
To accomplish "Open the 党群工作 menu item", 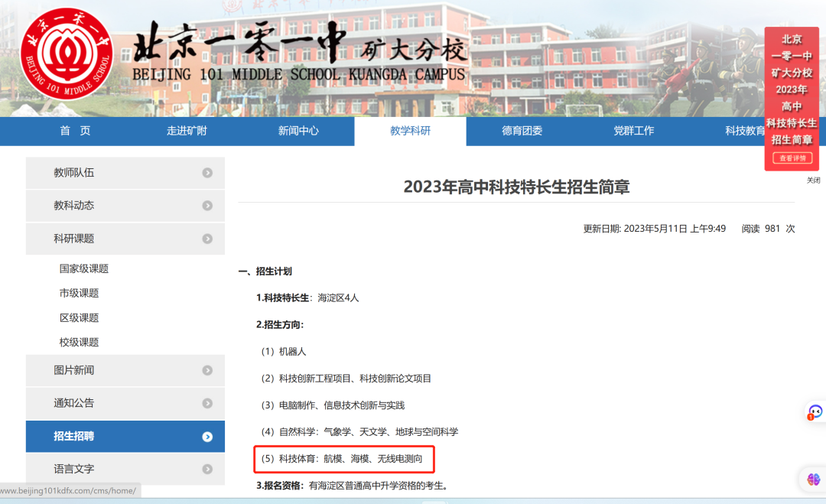I will pyautogui.click(x=634, y=132).
